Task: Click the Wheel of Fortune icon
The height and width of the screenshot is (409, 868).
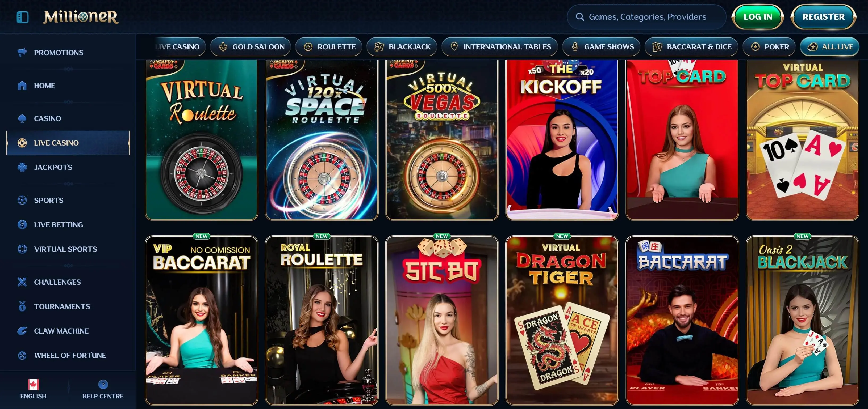Action: pyautogui.click(x=22, y=355)
